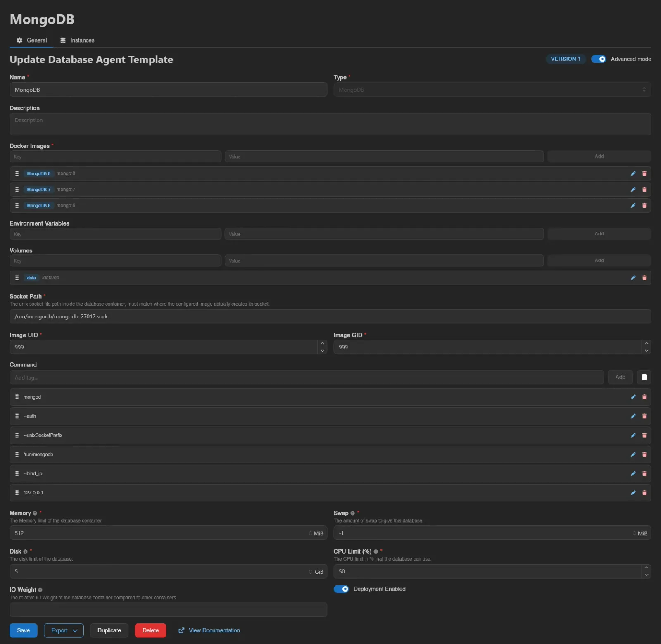Click the IO Weight input field
Screen dimensions: 661x644
tap(169, 610)
